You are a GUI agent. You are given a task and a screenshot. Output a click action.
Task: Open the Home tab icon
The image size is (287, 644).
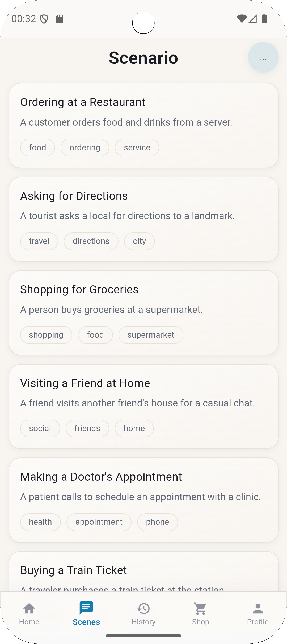29,609
